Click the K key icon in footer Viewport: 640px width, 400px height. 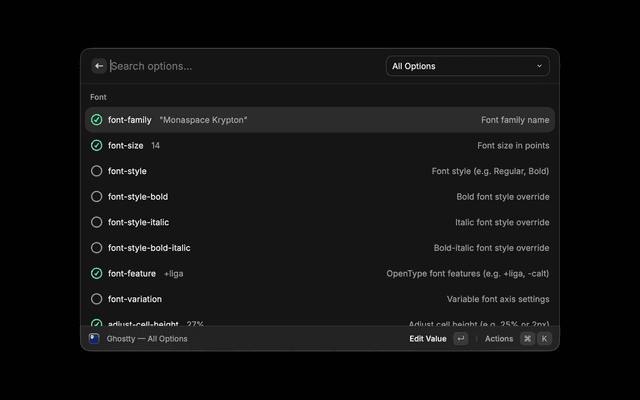click(x=544, y=339)
